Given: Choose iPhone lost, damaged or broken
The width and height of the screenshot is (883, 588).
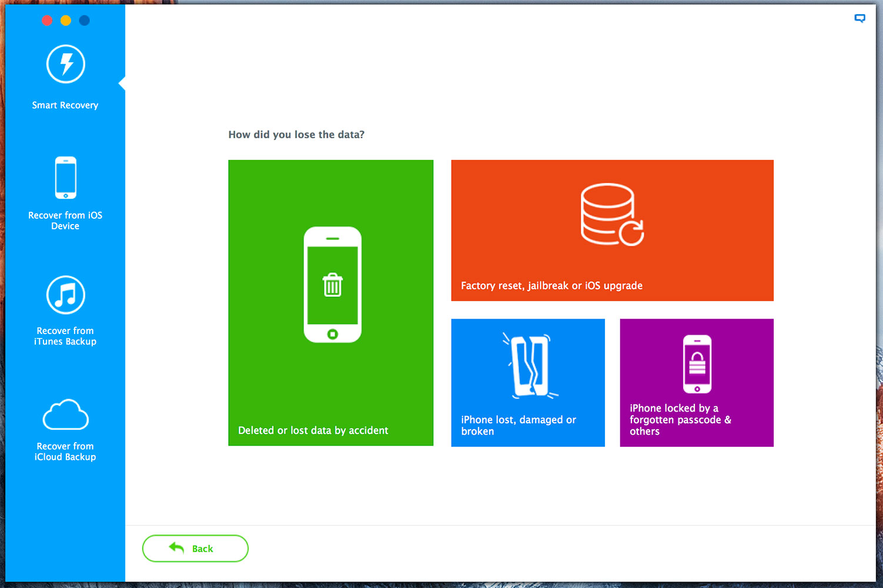Looking at the screenshot, I should pyautogui.click(x=528, y=383).
